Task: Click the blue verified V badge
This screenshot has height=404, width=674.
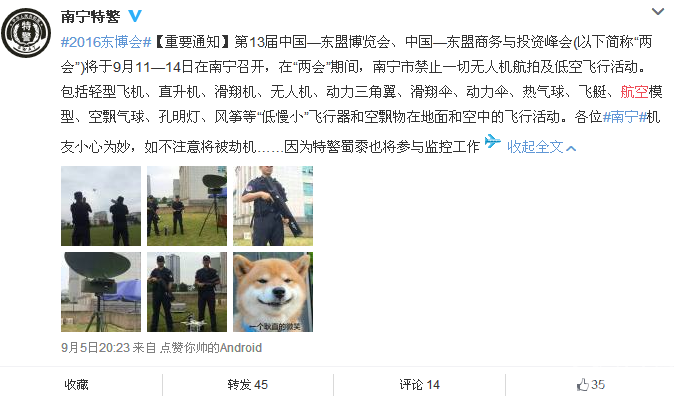Action: pos(135,16)
